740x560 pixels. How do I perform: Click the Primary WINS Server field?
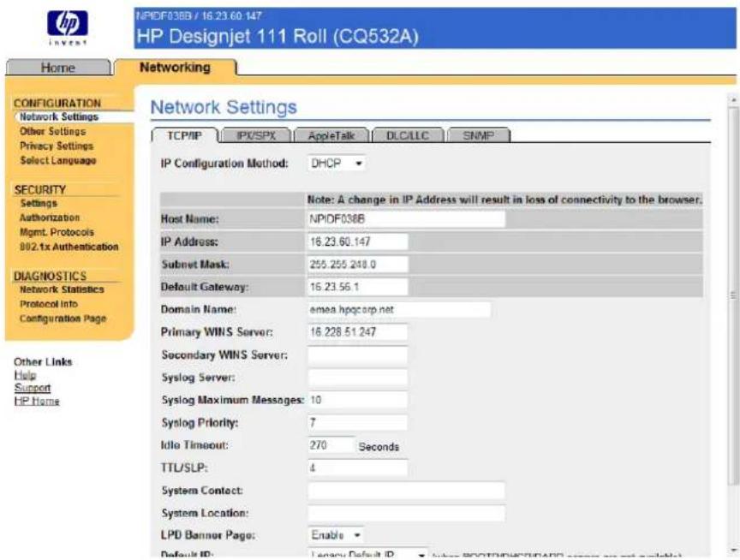pyautogui.click(x=358, y=332)
